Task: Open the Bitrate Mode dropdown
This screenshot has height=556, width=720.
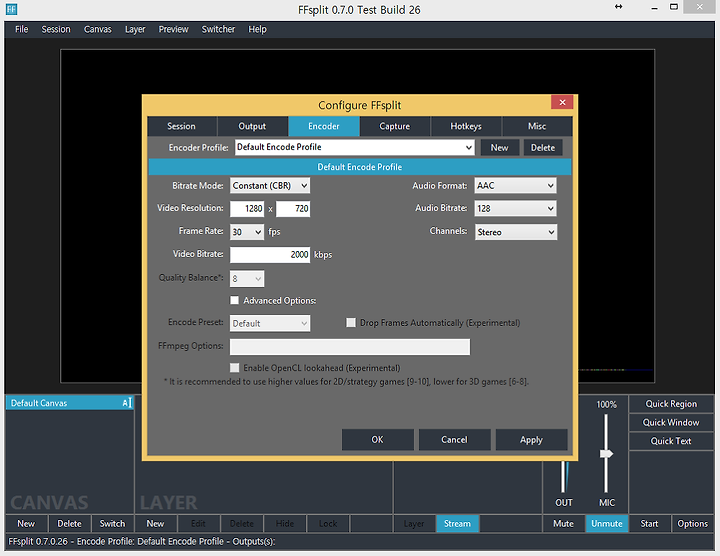Action: click(x=270, y=185)
